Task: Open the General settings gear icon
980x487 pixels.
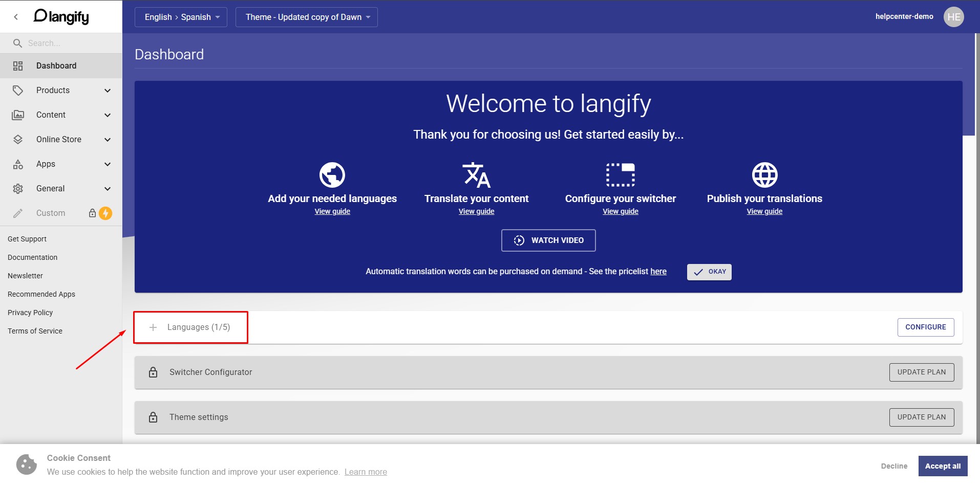Action: click(x=18, y=188)
